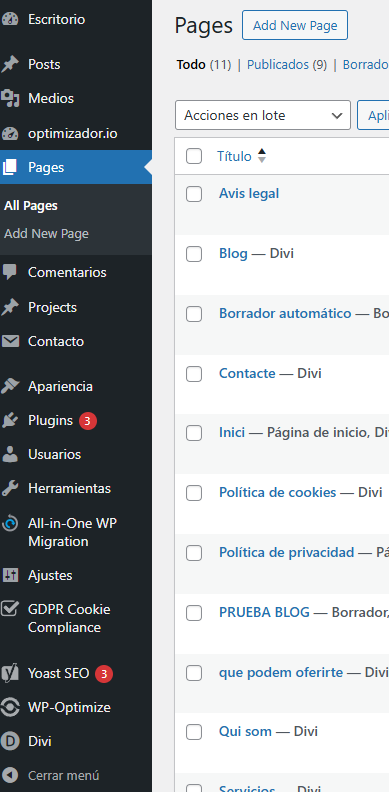Check the box for Avis legal

tap(193, 194)
